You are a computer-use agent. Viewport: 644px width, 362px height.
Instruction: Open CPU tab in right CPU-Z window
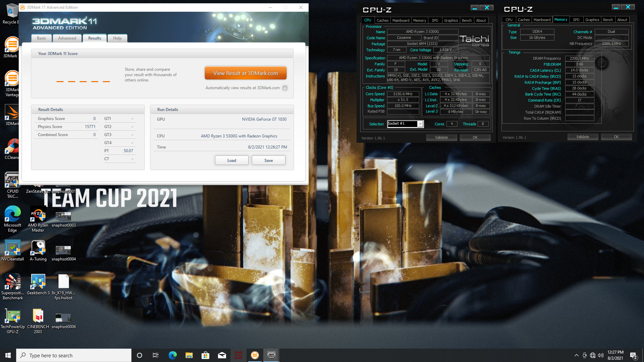(509, 20)
